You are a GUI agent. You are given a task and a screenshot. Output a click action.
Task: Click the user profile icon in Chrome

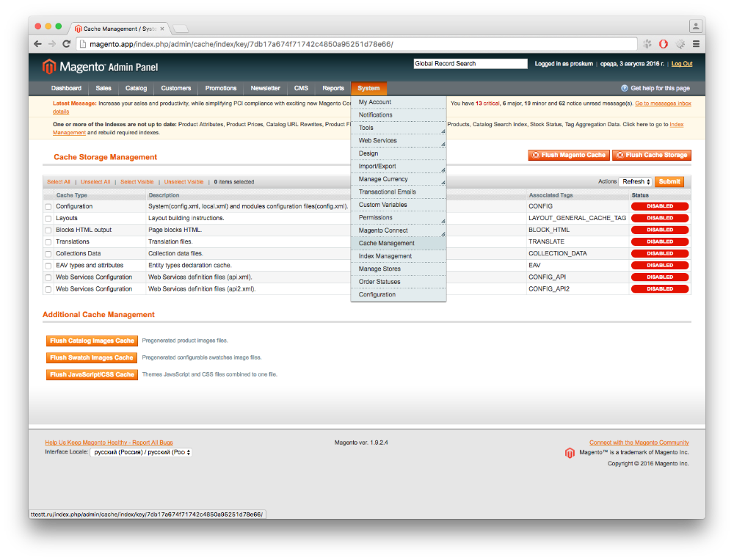pos(696,26)
